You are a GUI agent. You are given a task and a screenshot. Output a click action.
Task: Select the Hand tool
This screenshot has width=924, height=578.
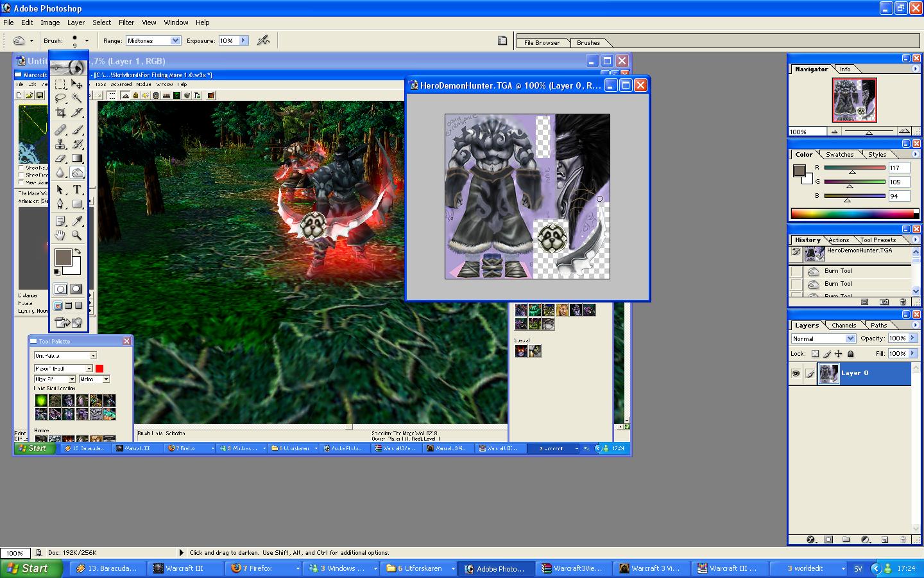click(60, 235)
